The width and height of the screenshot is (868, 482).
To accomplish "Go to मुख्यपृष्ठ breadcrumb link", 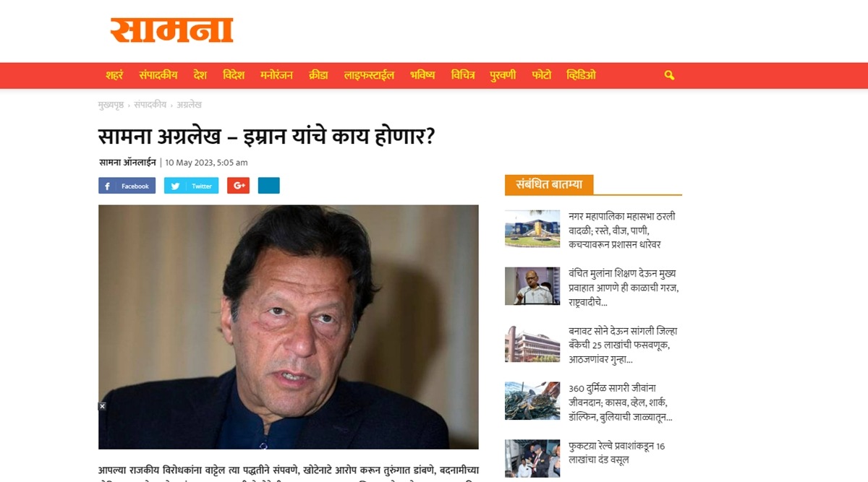I will click(x=111, y=105).
